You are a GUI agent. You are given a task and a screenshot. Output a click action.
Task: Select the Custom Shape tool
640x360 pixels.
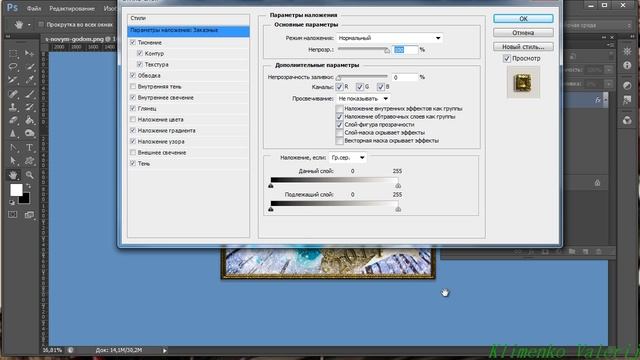click(x=29, y=161)
